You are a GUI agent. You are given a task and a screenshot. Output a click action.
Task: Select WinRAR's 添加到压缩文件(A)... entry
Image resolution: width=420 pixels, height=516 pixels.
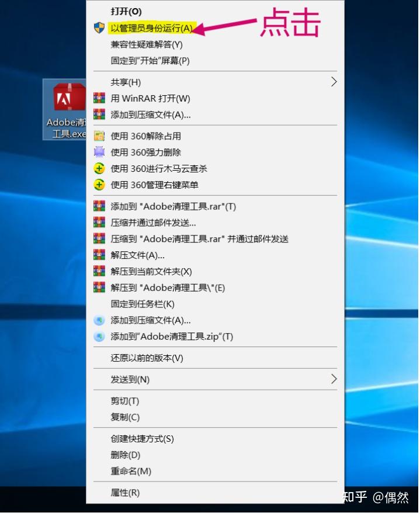(x=151, y=115)
